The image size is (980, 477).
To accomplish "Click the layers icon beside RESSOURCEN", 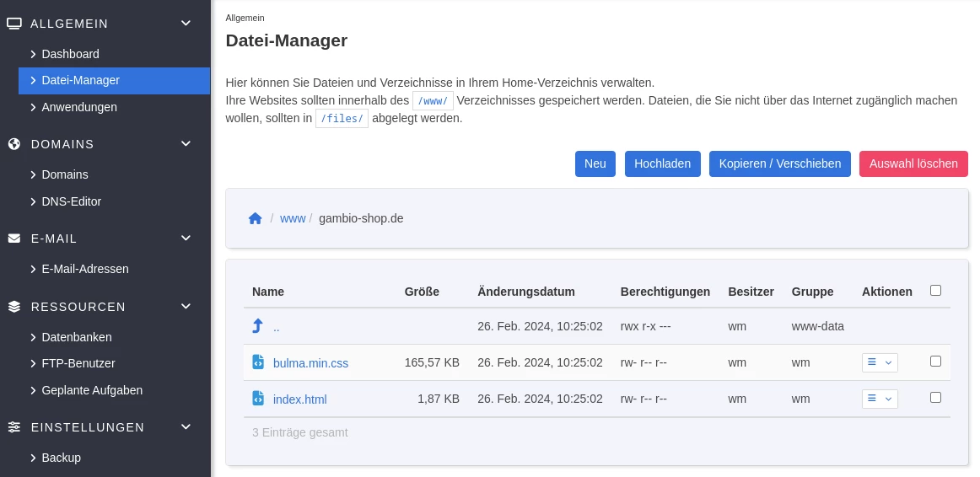I will (13, 307).
